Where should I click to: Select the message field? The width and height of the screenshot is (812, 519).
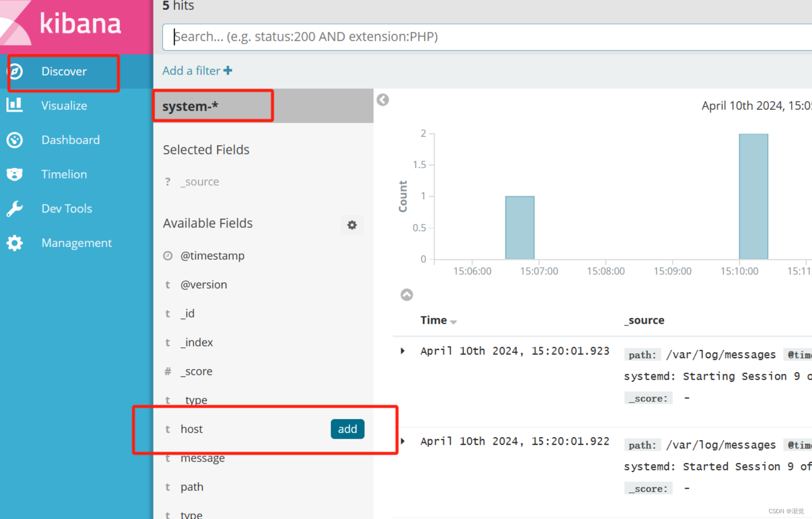click(203, 458)
